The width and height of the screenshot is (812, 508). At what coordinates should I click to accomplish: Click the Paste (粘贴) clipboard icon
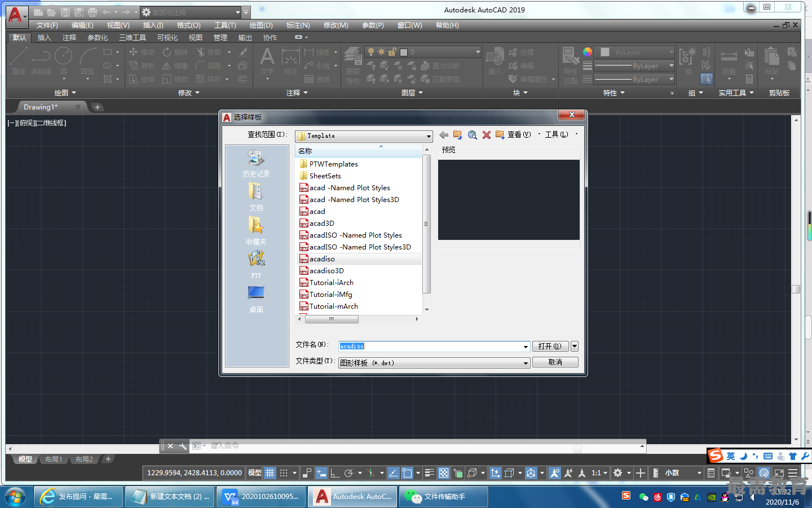(772, 61)
